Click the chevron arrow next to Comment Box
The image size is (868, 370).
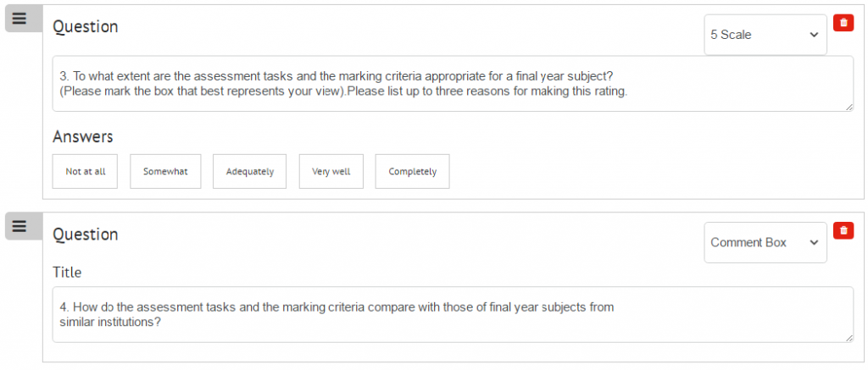pos(813,243)
